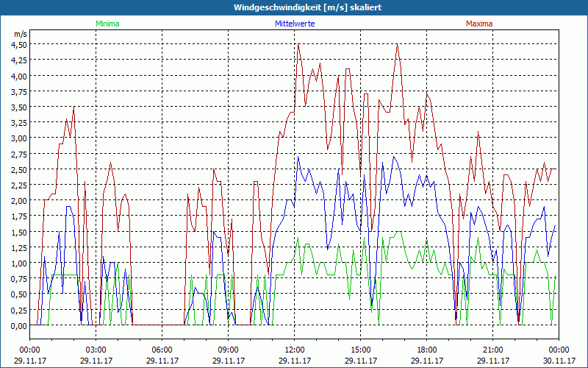Click the 0,75 y-axis value

click(19, 279)
